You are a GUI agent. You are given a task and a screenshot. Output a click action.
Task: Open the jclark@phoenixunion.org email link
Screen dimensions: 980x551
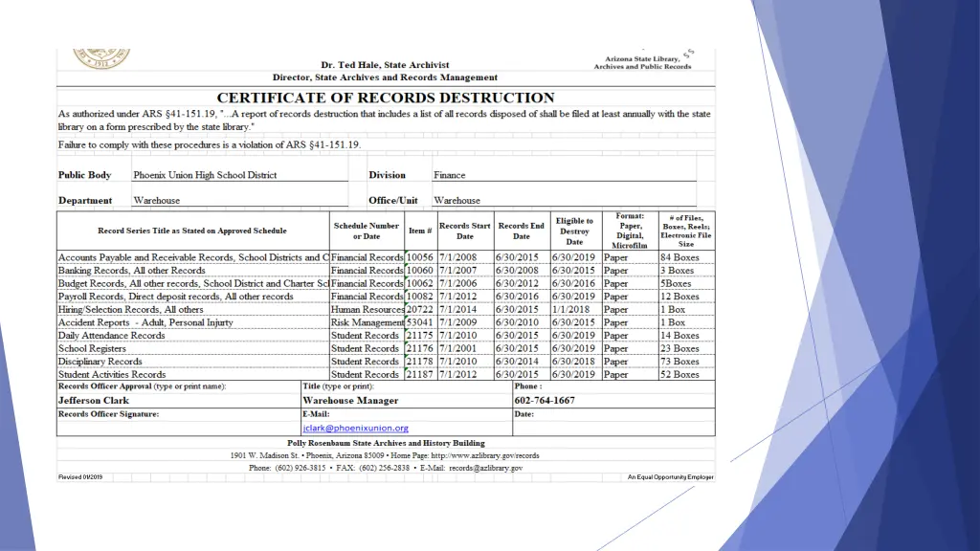(355, 428)
